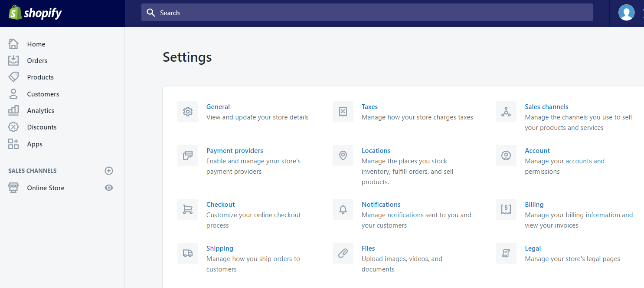644x288 pixels.
Task: Click the Customers person icon in sidebar
Action: coord(13,94)
